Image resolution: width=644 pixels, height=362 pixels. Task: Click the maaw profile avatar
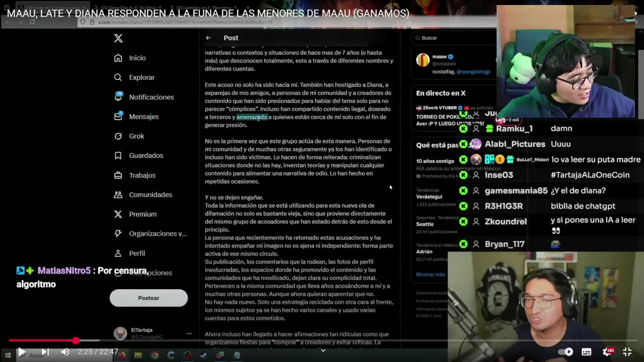(x=423, y=60)
